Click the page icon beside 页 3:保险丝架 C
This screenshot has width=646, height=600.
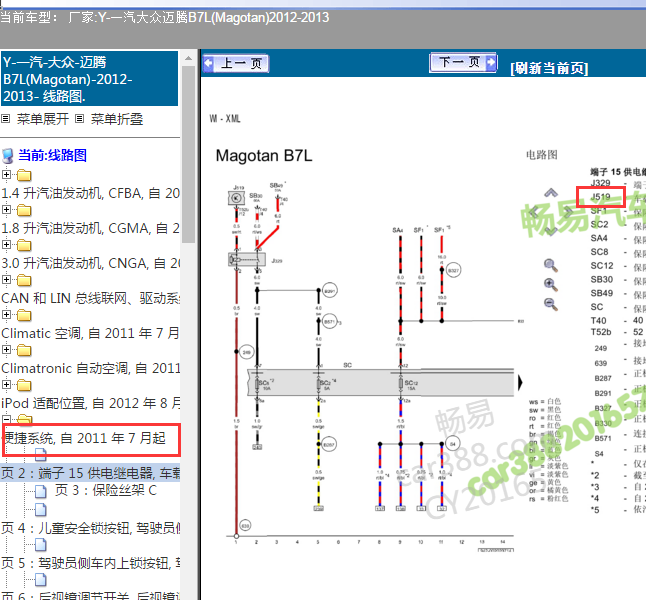pyautogui.click(x=40, y=491)
